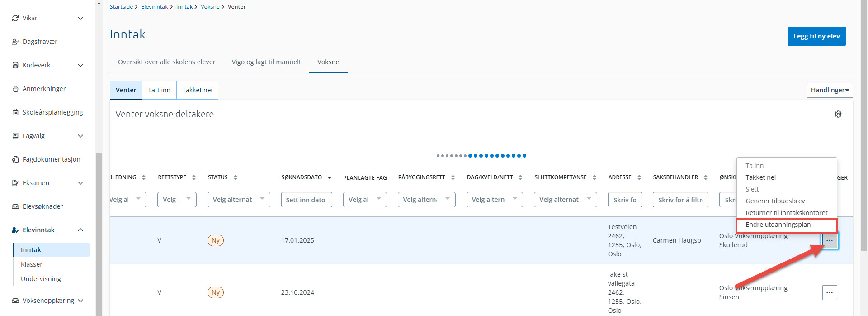Select the Takket nei sub-tab
Viewport: 868px width, 316px height.
(x=197, y=90)
